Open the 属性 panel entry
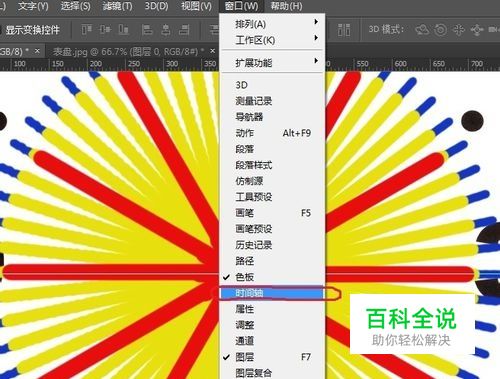 tap(272, 309)
